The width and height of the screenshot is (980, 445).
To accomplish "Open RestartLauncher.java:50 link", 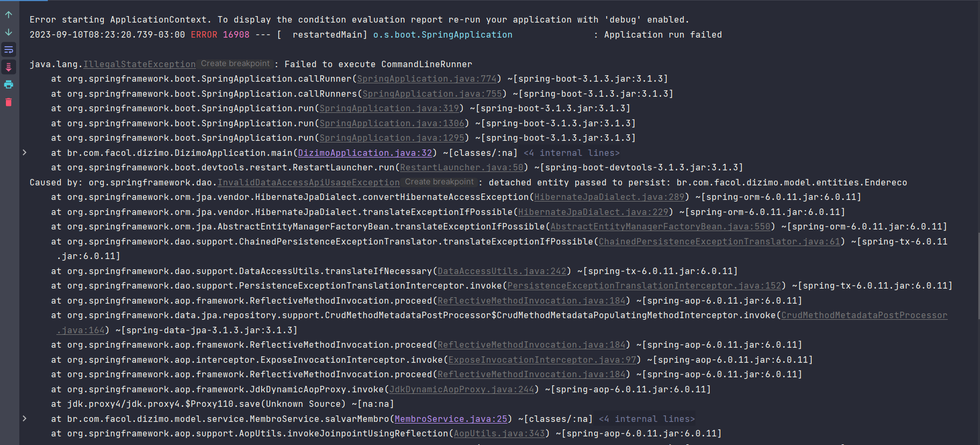I will (x=462, y=168).
